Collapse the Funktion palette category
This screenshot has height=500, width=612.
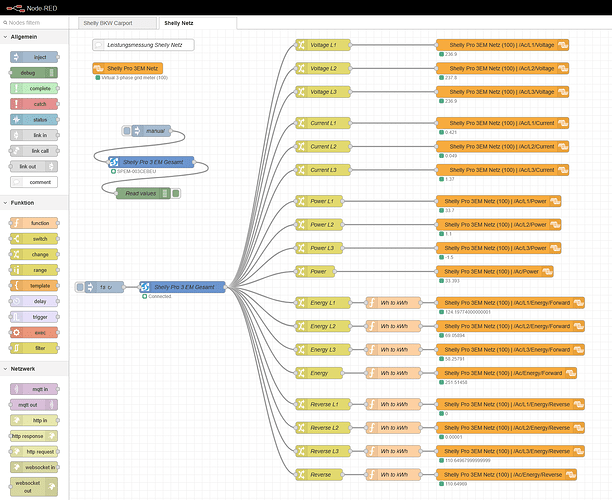(34, 203)
